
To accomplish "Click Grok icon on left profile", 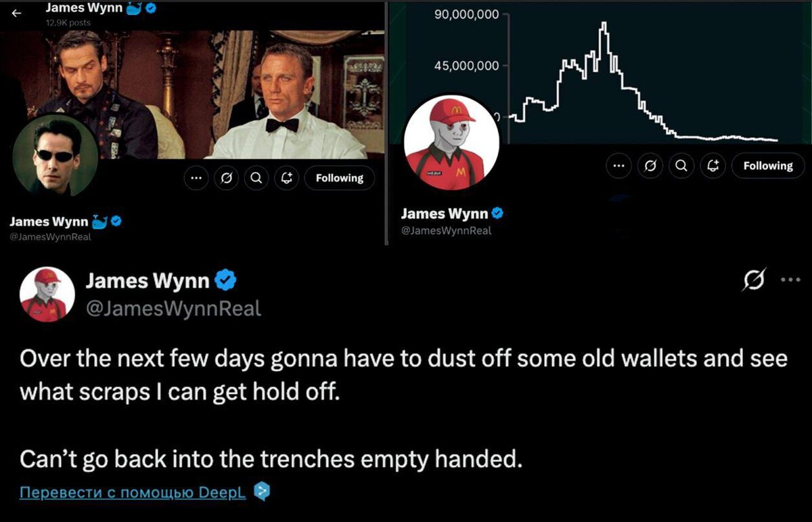I will pyautogui.click(x=225, y=178).
